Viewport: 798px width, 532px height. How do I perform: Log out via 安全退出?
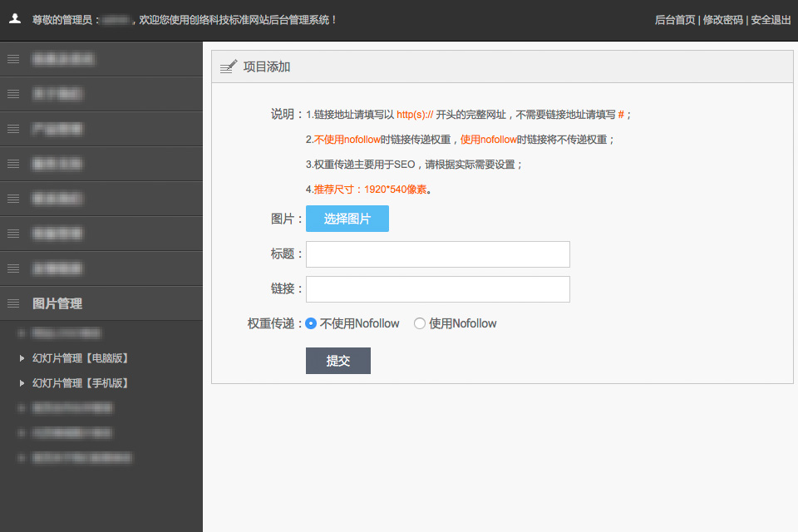pos(771,20)
